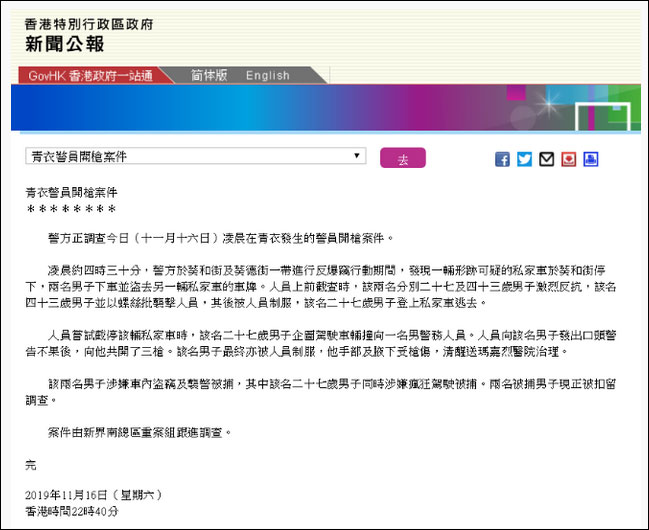The width and height of the screenshot is (649, 530).
Task: Click the end mark 完
Action: click(31, 465)
